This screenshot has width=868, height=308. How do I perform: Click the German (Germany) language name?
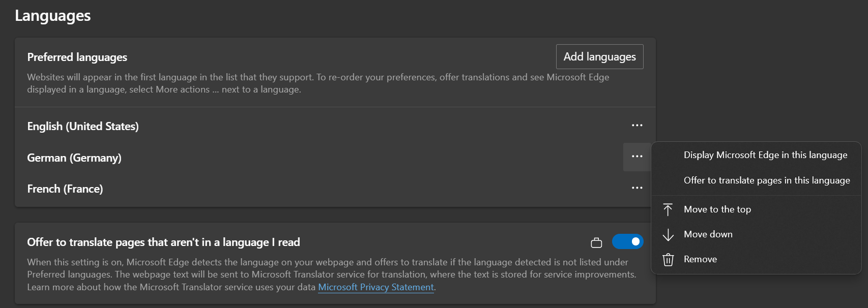(x=74, y=158)
